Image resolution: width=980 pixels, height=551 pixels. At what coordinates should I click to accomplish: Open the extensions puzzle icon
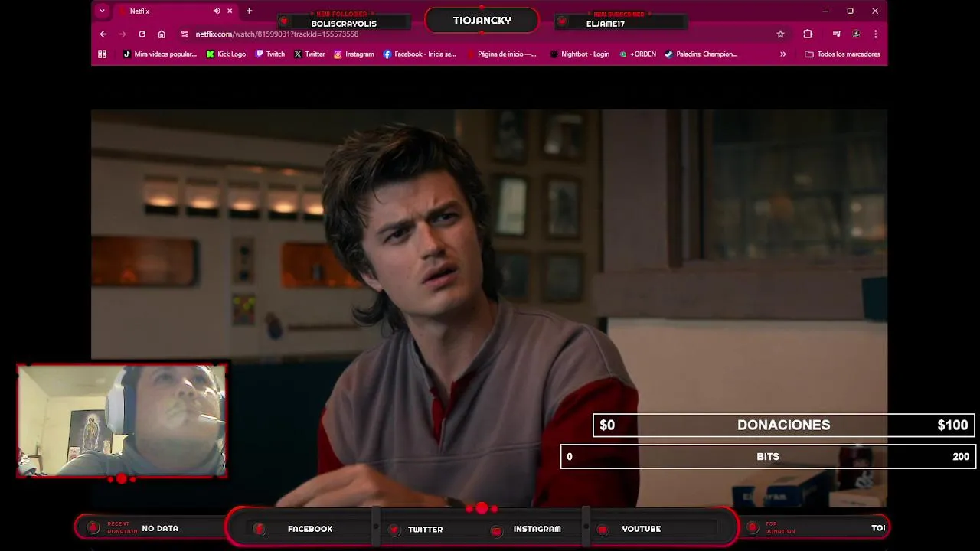pos(808,34)
